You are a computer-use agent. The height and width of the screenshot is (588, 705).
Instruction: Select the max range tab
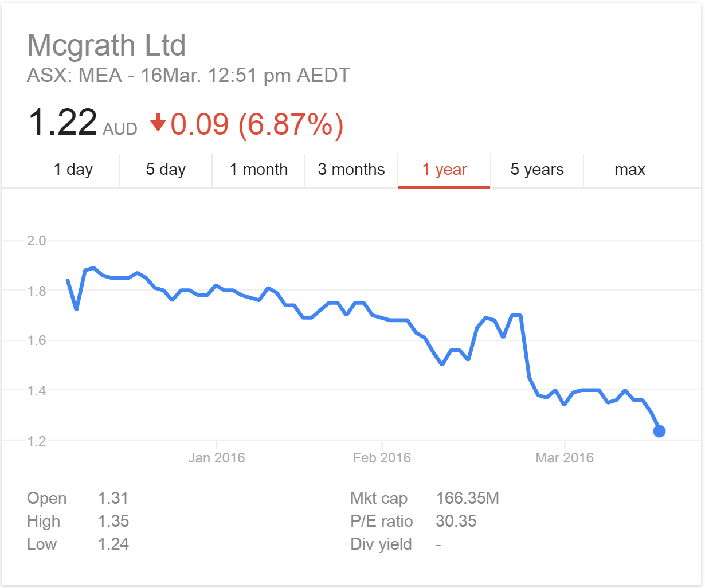coord(630,170)
